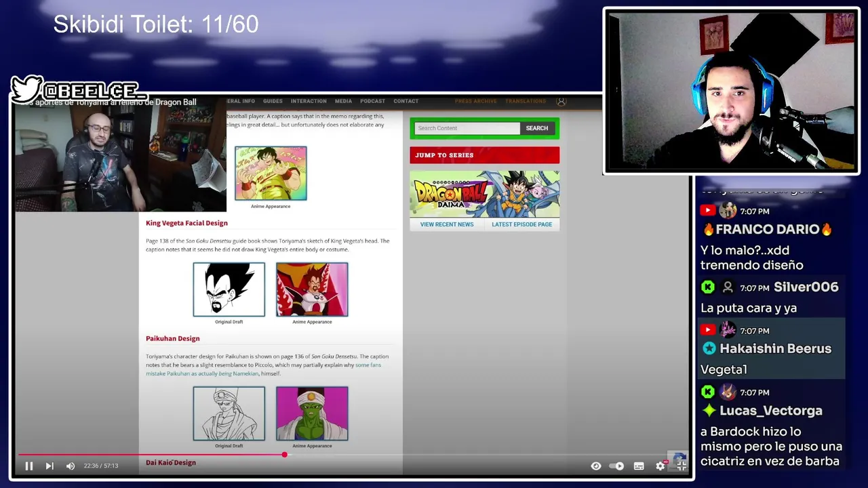Open the PRESS ARCHIVE link
The width and height of the screenshot is (868, 488).
coord(475,101)
